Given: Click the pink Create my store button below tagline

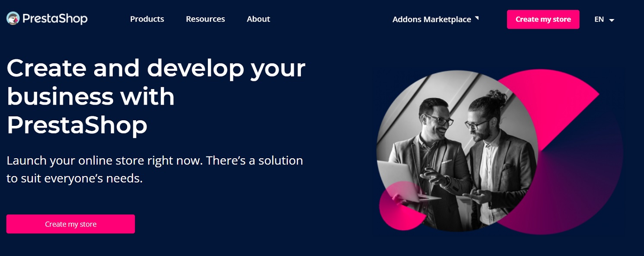Looking at the screenshot, I should [70, 224].
